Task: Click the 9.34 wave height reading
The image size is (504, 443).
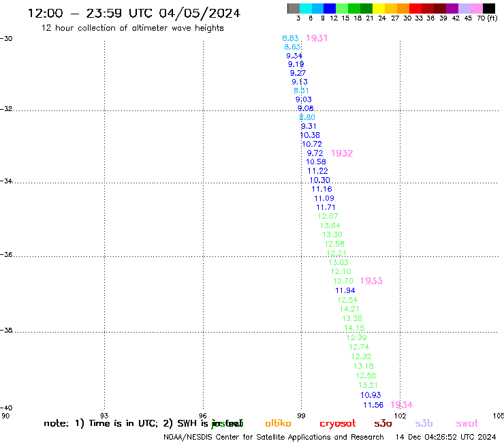Action: click(x=294, y=56)
